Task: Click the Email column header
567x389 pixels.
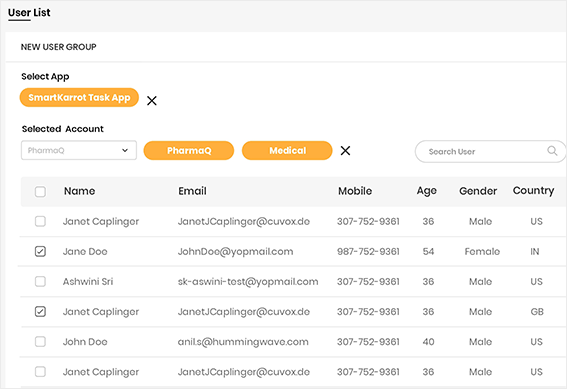Action: tap(192, 191)
